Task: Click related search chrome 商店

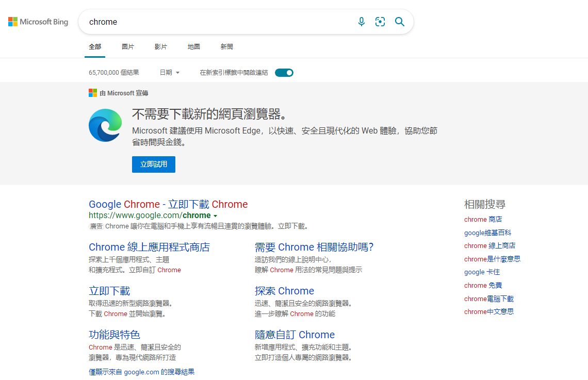Action: [483, 219]
